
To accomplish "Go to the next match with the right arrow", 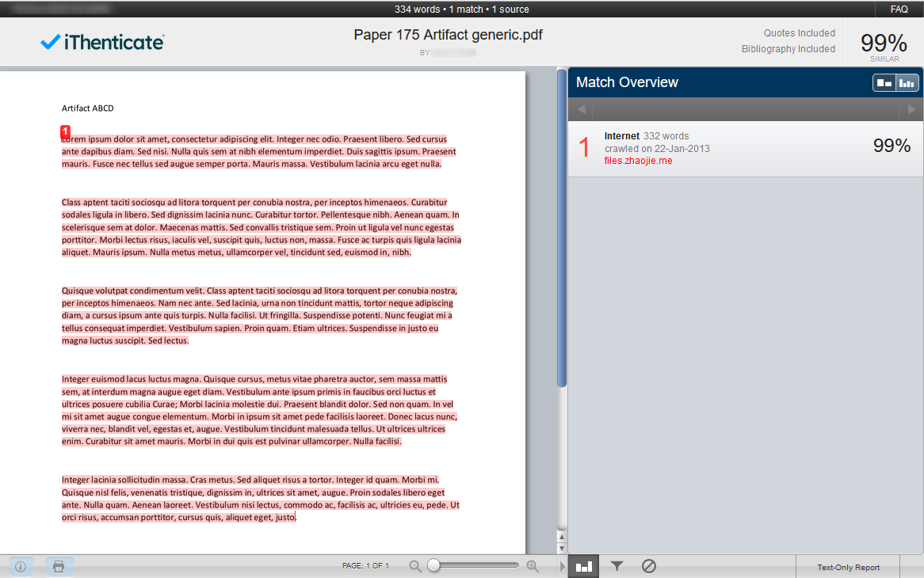I will tap(911, 109).
